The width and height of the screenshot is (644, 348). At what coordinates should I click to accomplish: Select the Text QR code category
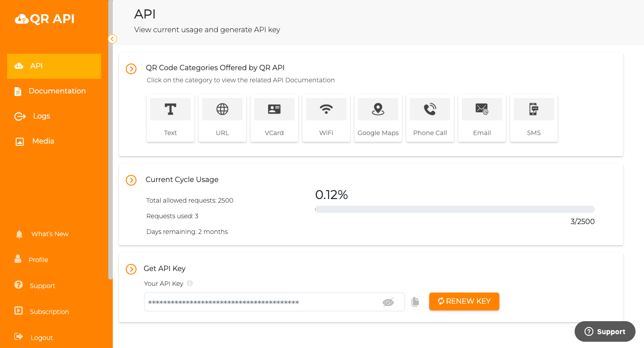[170, 117]
